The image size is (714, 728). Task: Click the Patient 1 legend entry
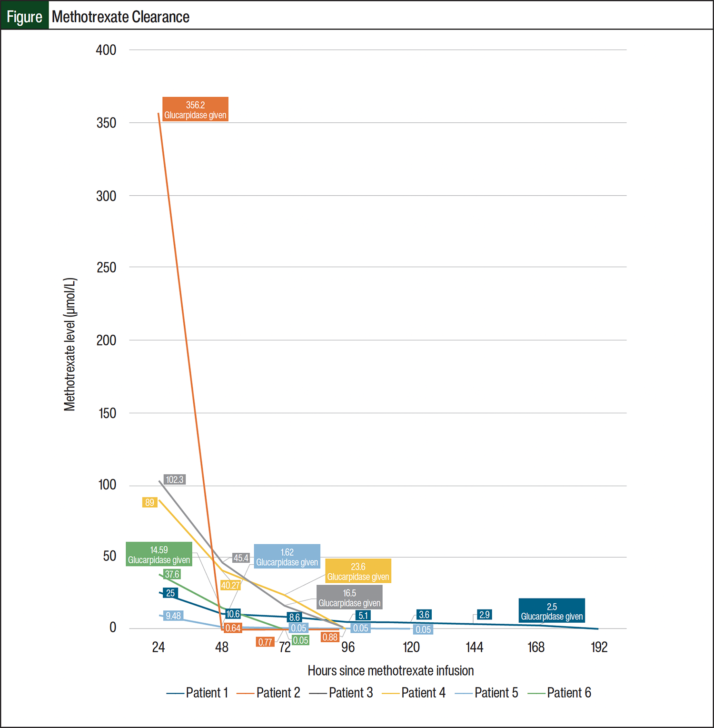(198, 693)
